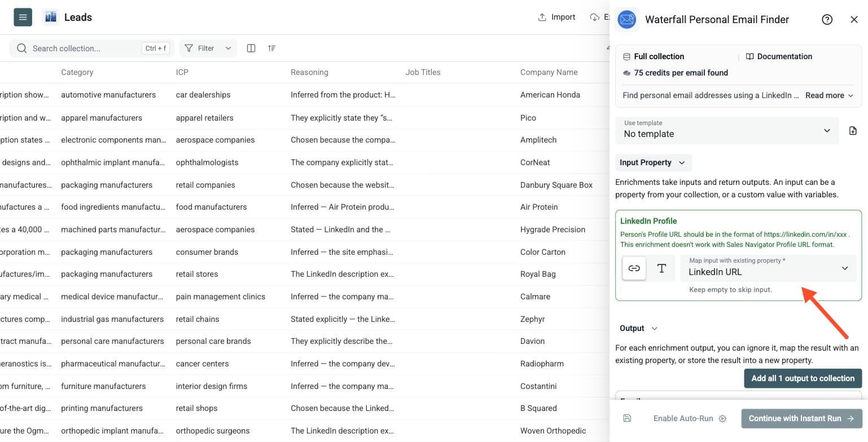Click the Radiopharm company cell

(x=542, y=364)
